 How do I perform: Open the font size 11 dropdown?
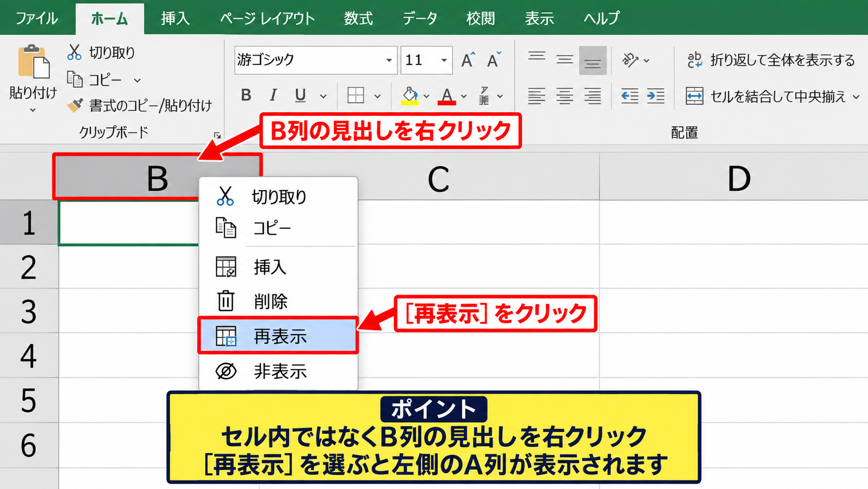[444, 60]
